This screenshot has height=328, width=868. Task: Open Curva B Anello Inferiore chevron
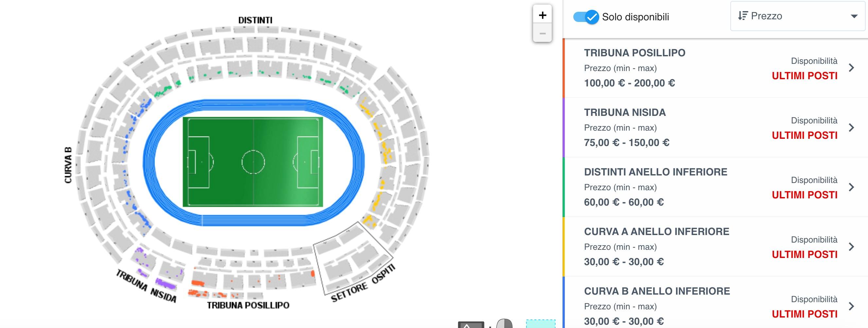852,306
